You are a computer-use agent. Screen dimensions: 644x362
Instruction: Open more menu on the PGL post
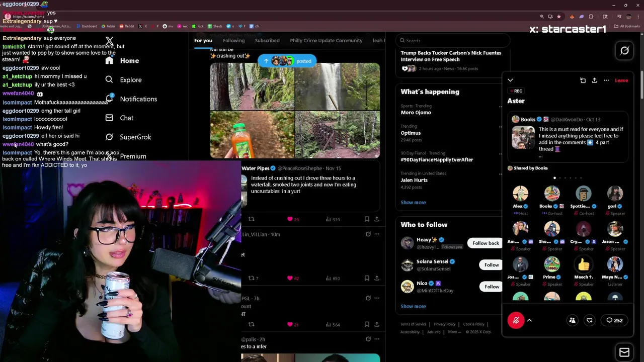coord(377,298)
